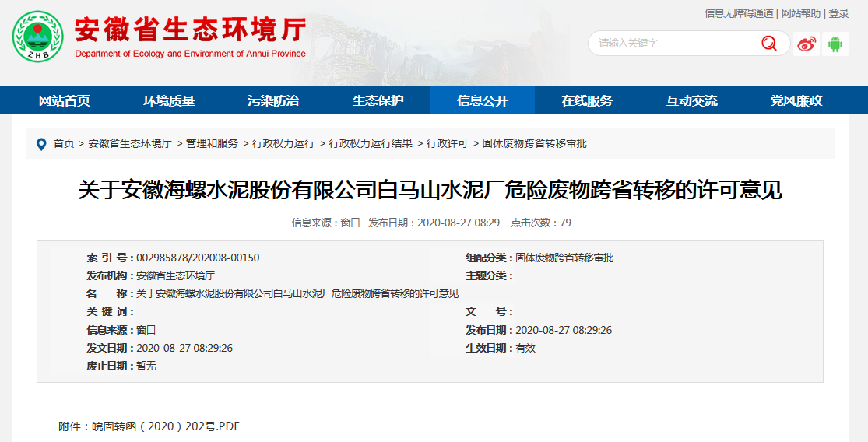Screen dimensions: 868x442
Task: Click the red search magnifier icon
Action: tap(769, 44)
